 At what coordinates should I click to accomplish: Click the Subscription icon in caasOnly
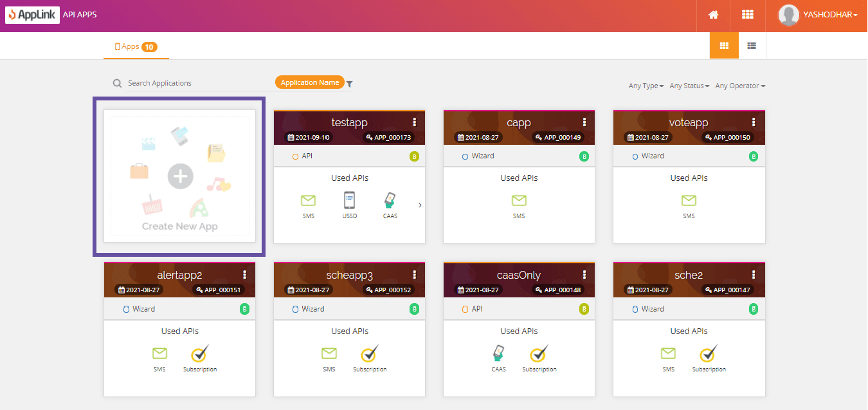[539, 353]
